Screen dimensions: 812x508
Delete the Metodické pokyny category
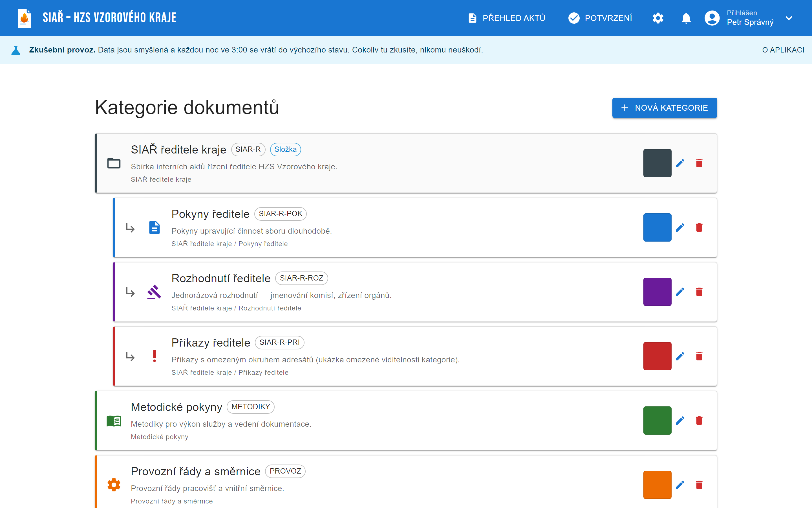click(699, 421)
